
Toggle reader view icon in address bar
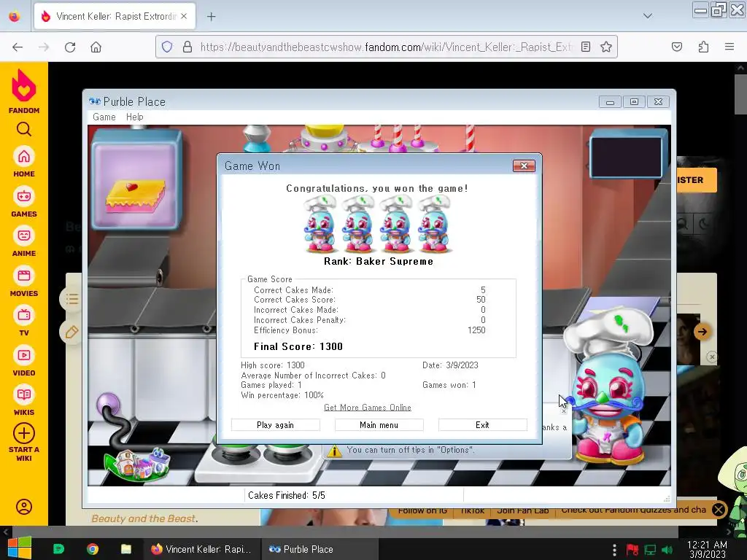pos(586,47)
